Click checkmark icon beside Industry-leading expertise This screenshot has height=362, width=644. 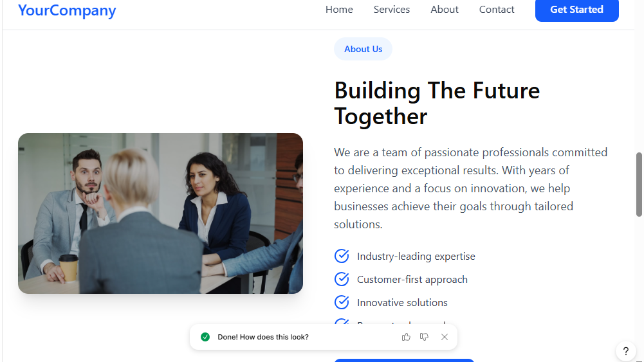pos(342,256)
